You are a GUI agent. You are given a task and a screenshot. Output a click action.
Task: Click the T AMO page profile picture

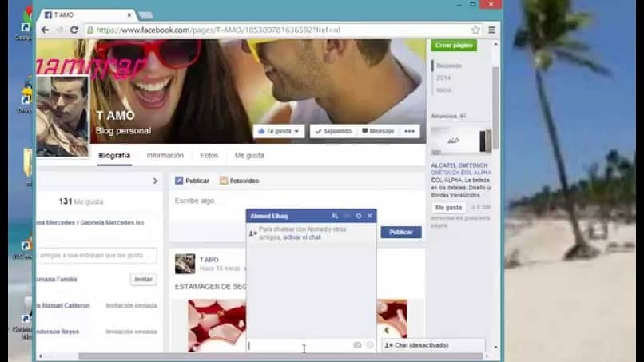(x=62, y=117)
